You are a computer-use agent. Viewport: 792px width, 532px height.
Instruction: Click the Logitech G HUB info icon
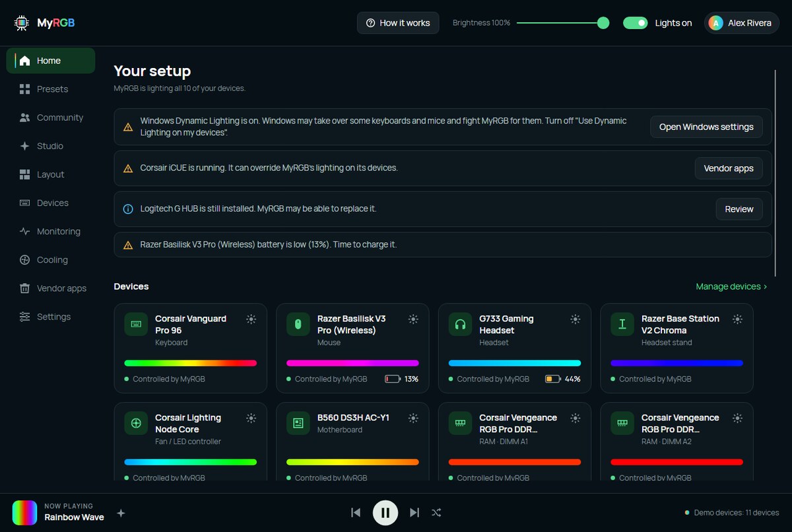tap(128, 209)
